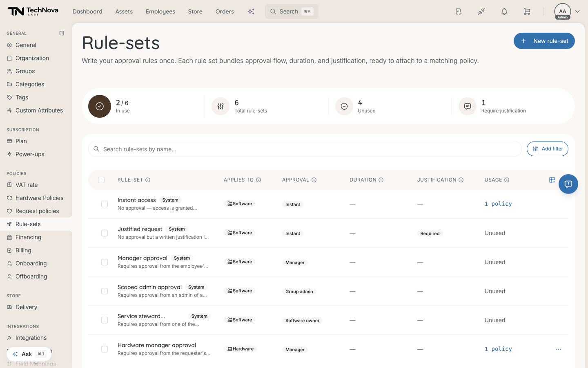Open Organization settings in sidebar

pos(36,58)
